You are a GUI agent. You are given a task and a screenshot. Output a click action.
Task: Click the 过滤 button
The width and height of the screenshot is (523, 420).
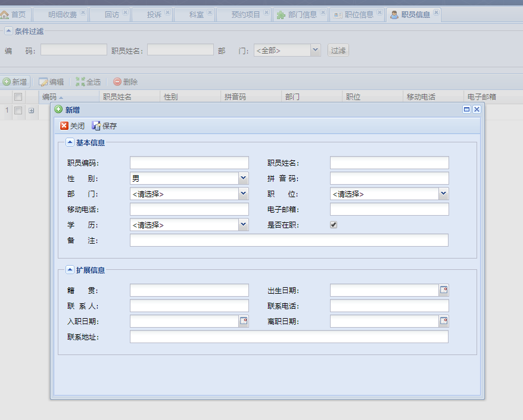click(338, 50)
